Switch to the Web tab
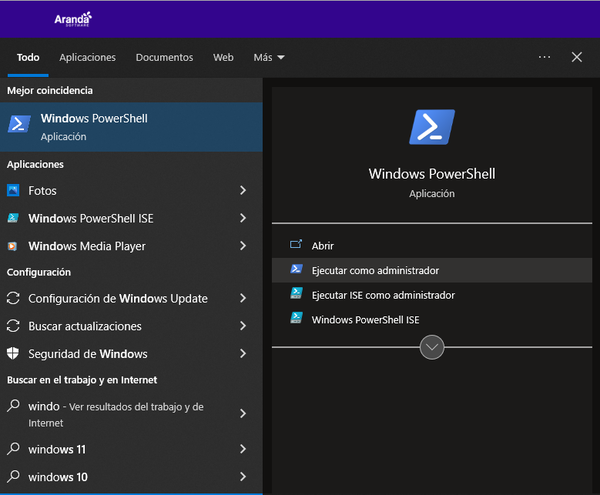Viewport: 600px width, 495px height. [x=223, y=57]
